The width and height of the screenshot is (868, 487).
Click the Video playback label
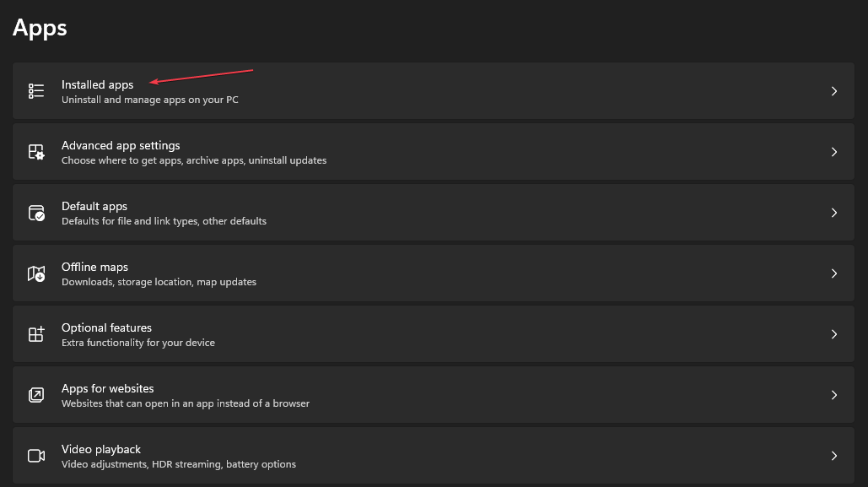click(101, 449)
